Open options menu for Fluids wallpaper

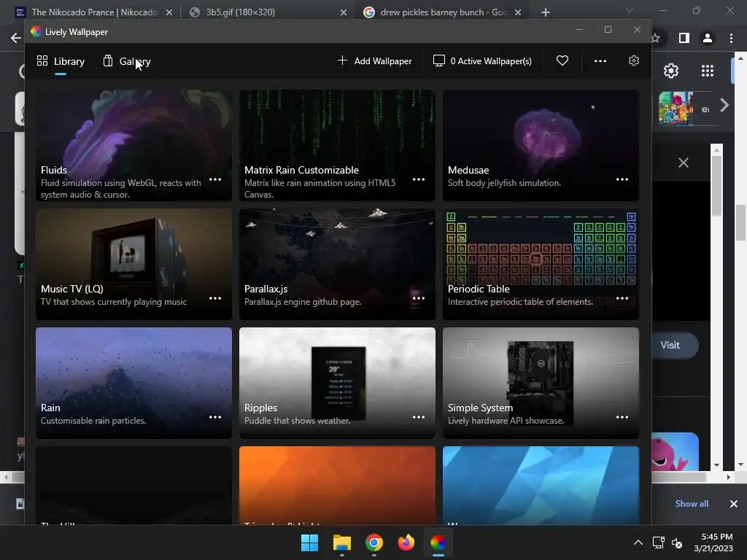pos(215,179)
